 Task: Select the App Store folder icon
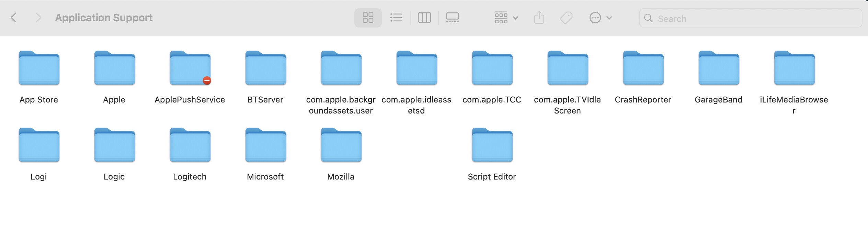(39, 68)
